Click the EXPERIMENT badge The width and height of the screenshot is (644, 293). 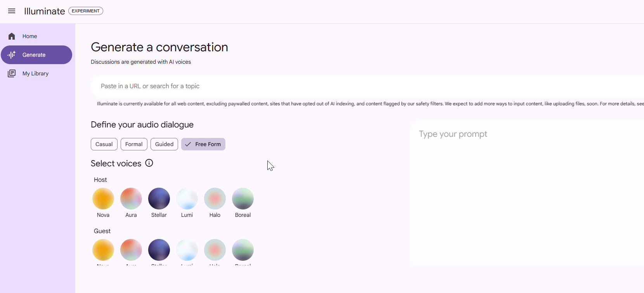86,11
